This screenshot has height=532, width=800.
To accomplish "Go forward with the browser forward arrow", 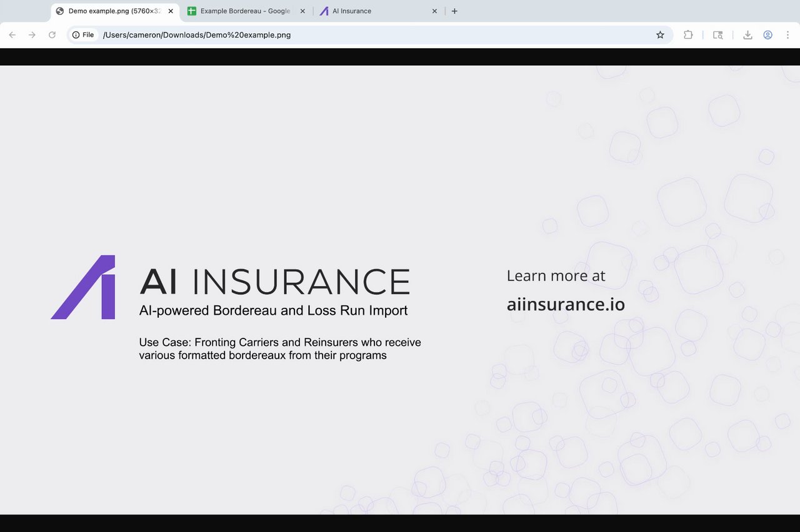I will point(32,35).
